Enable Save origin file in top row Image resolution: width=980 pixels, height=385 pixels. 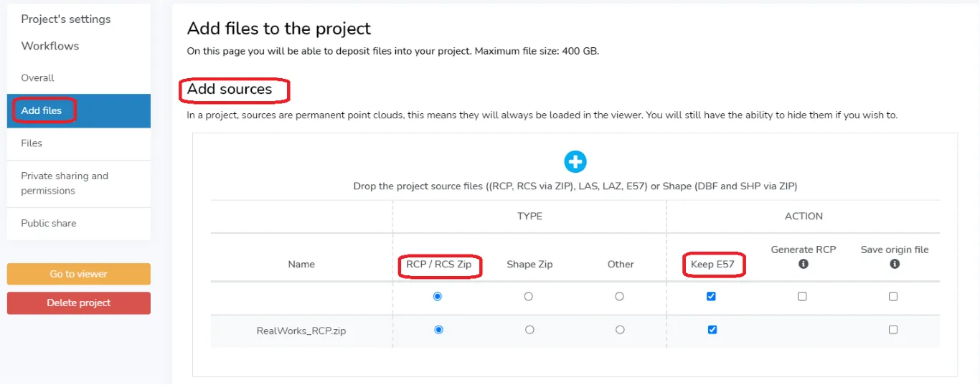[893, 296]
